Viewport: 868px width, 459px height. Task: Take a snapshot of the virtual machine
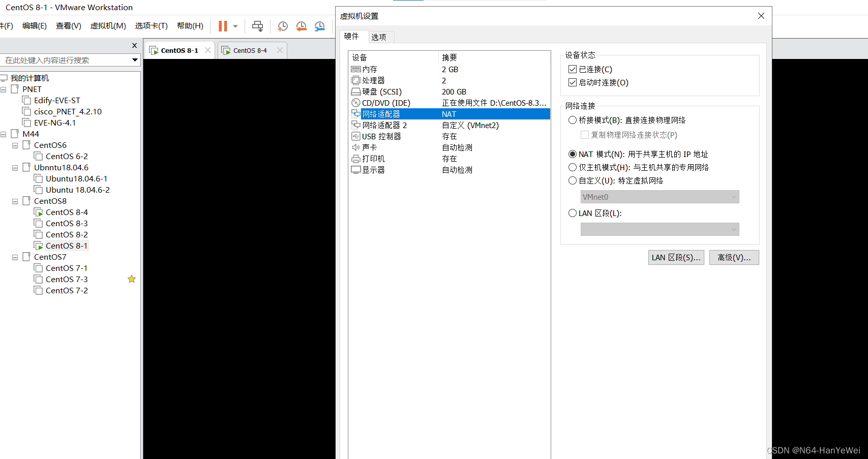(282, 26)
